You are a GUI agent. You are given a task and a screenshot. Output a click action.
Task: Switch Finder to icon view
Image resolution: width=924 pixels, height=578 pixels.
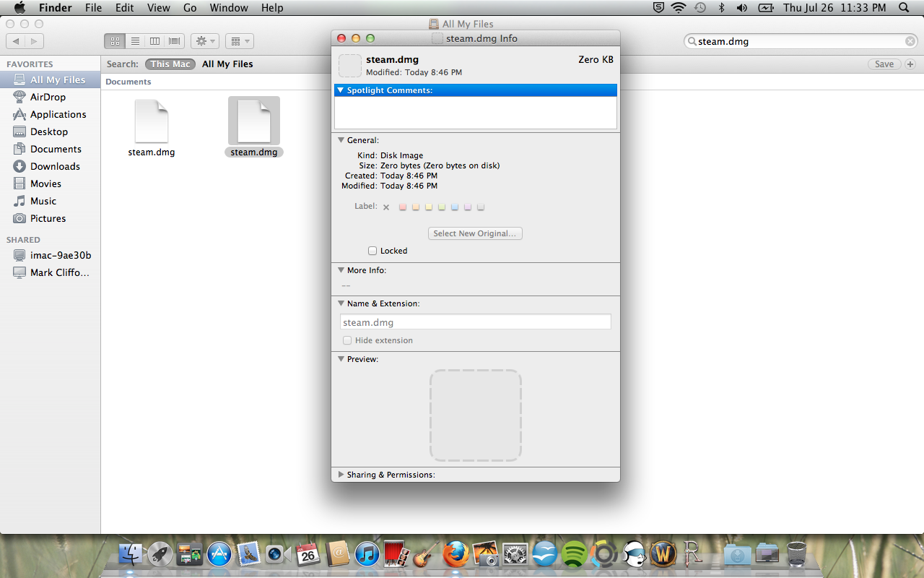[115, 41]
